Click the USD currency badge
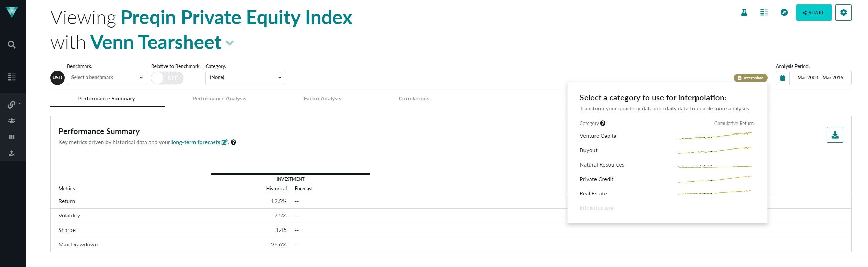The width and height of the screenshot is (868, 267). [57, 77]
